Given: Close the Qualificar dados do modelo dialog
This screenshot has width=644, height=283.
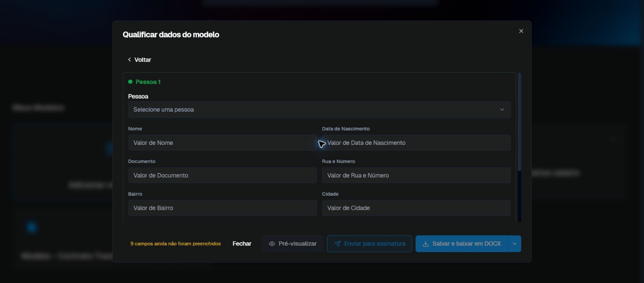Looking at the screenshot, I should 521,31.
